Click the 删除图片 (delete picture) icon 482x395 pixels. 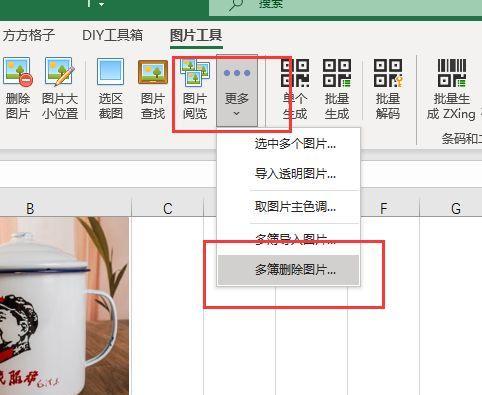pyautogui.click(x=18, y=88)
